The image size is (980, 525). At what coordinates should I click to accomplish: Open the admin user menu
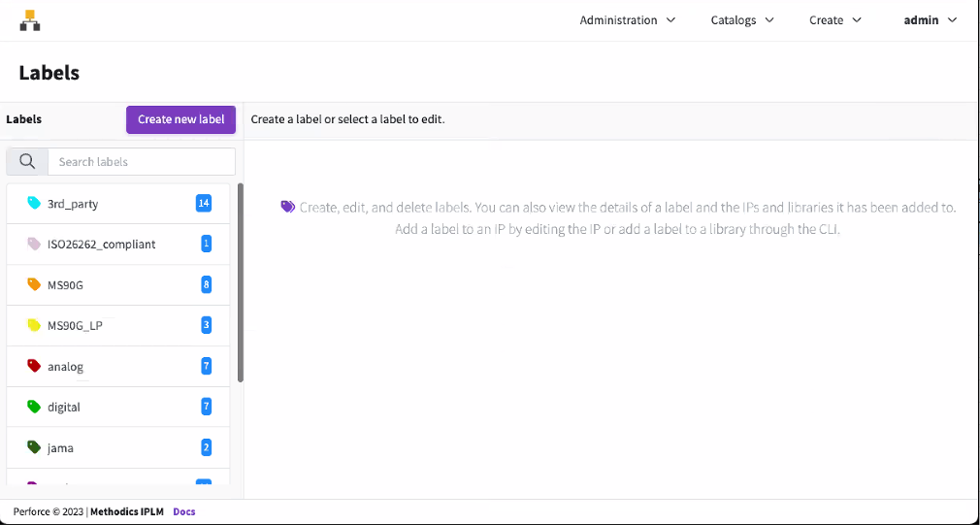(930, 20)
